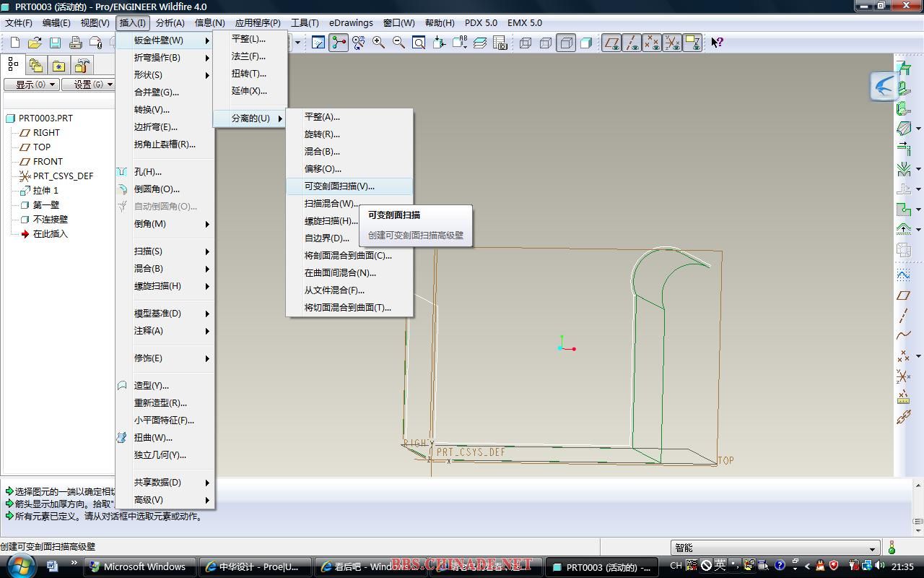Toggle datum planes display
Image resolution: width=924 pixels, height=578 pixels.
click(x=611, y=43)
